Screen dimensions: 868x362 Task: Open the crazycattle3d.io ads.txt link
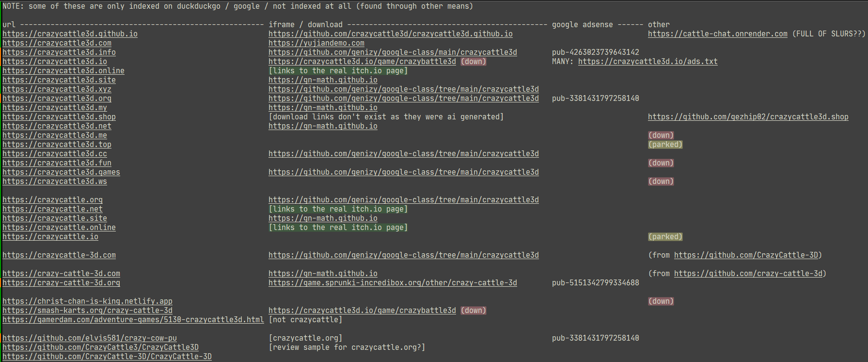point(647,62)
